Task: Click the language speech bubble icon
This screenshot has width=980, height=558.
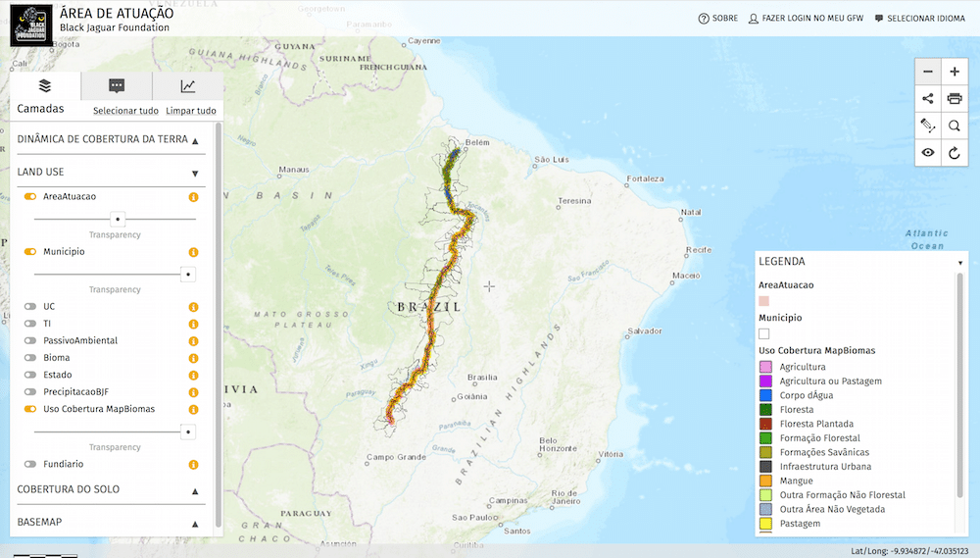Action: (x=879, y=19)
